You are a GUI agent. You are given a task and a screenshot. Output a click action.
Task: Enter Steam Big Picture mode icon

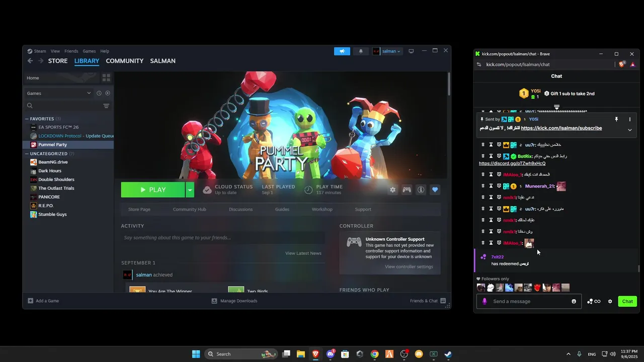point(411,51)
